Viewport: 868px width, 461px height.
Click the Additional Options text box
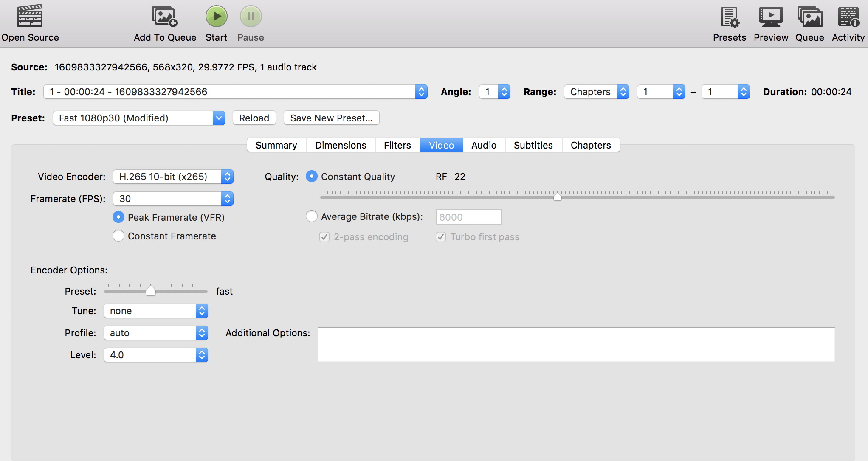click(x=576, y=344)
